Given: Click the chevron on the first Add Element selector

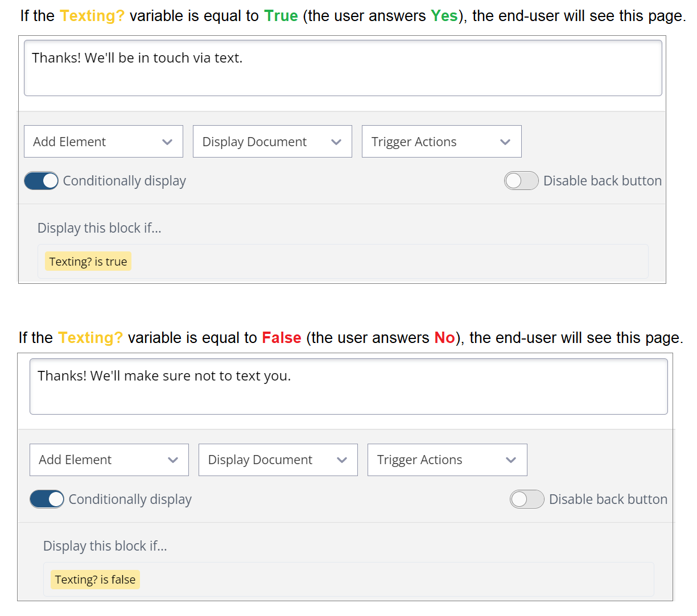Looking at the screenshot, I should coord(167,141).
